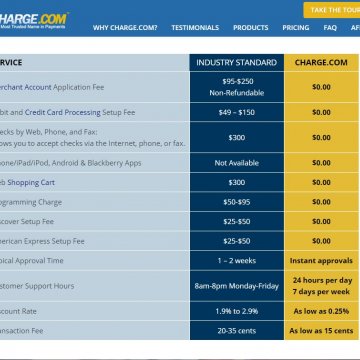360x360 pixels.
Task: Click $0.00 in the Discover Setup Fee row
Action: click(x=321, y=222)
